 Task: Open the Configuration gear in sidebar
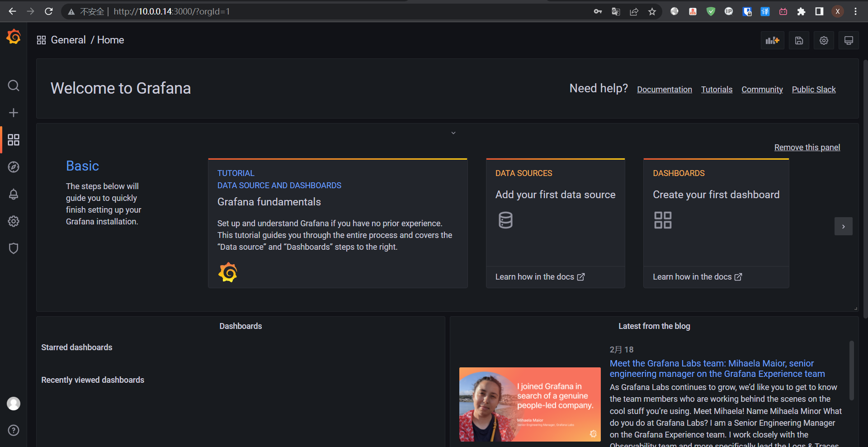[14, 221]
